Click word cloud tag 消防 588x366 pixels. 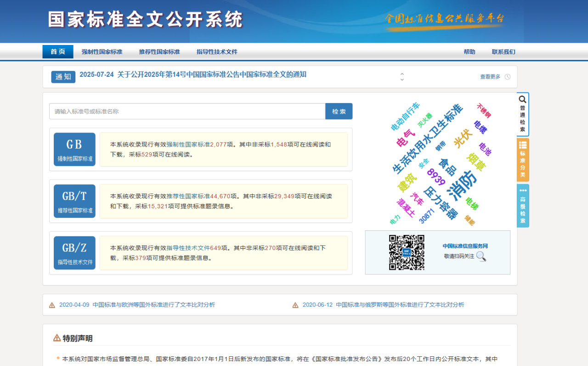coord(462,185)
